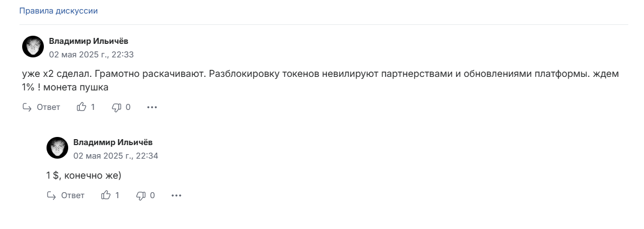Click the dislike count on the 22:33 comment

click(128, 107)
